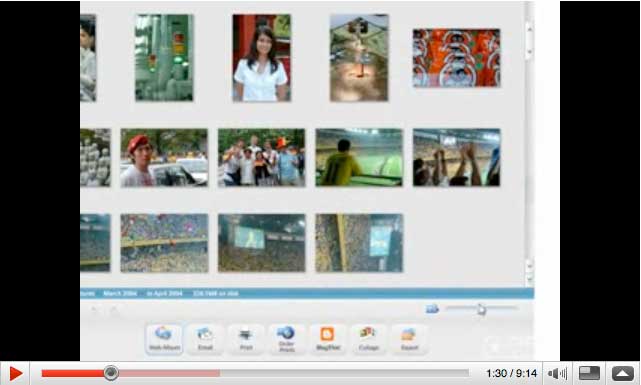
Task: Select the orange masks pattern photo
Action: click(456, 58)
